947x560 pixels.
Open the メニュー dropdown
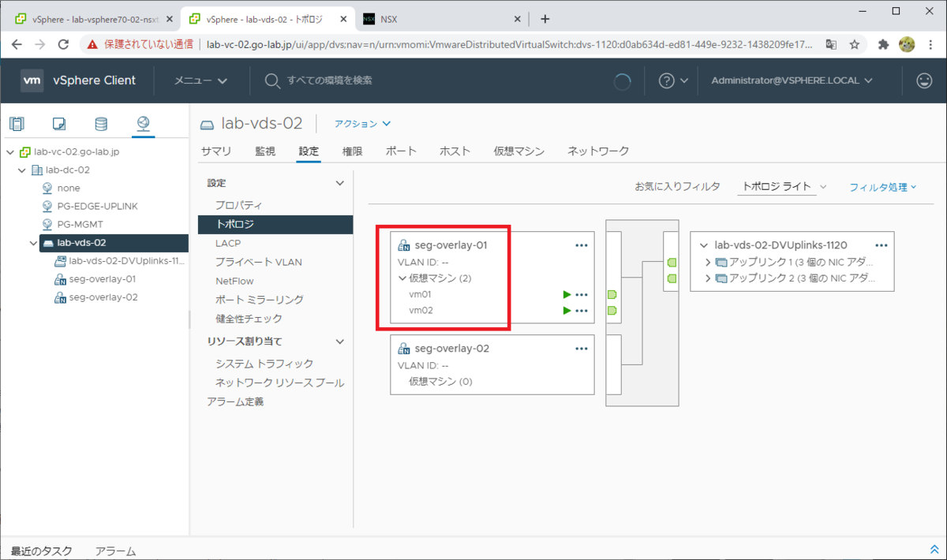200,80
